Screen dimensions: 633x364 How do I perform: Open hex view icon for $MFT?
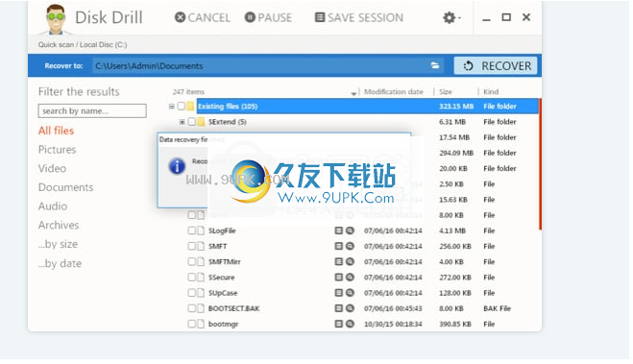[x=339, y=246]
